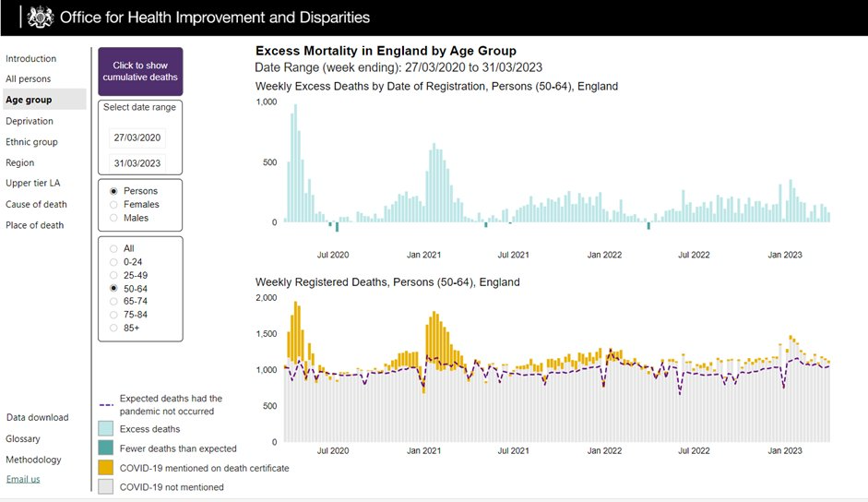Click the grey COVID-19 not mentioned swatch

pyautogui.click(x=105, y=486)
